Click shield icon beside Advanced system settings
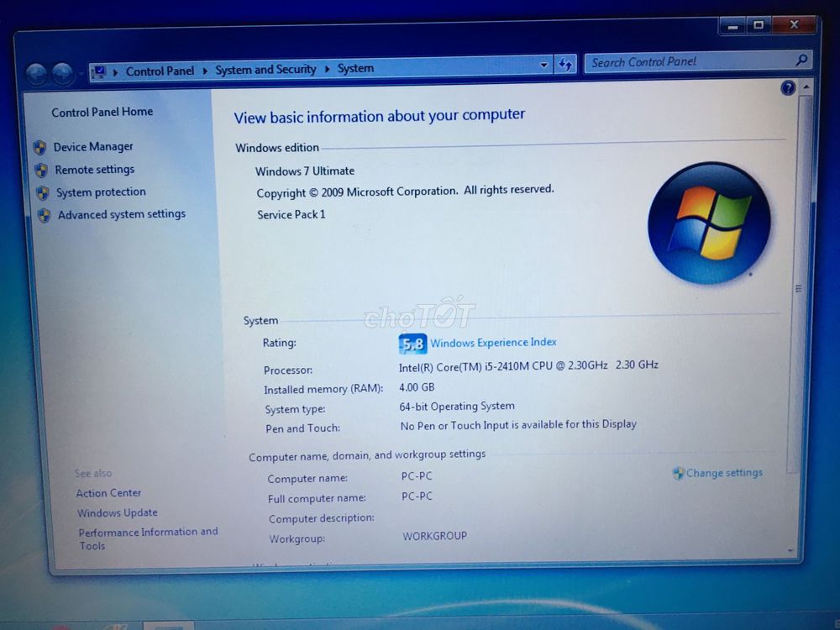This screenshot has height=630, width=840. [45, 215]
